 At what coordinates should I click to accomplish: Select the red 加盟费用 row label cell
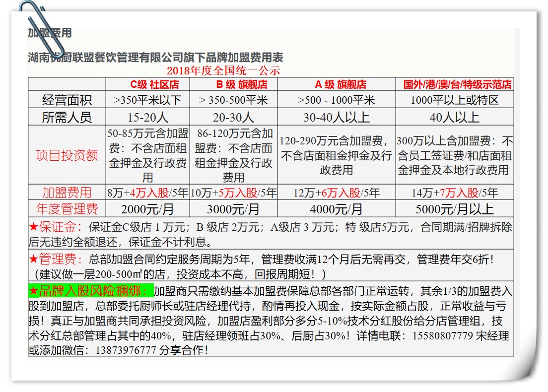click(x=67, y=193)
